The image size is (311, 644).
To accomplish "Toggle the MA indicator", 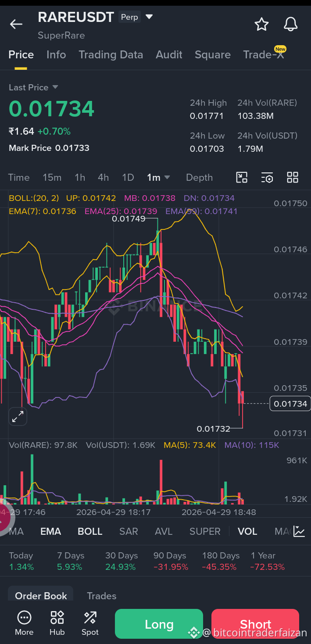I will [x=16, y=531].
